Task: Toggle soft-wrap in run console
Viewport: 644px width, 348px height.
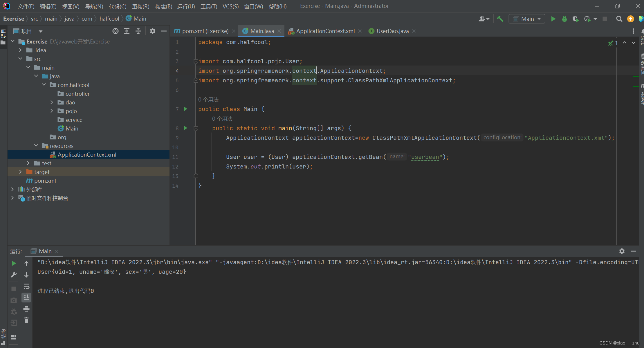Action: click(x=26, y=286)
